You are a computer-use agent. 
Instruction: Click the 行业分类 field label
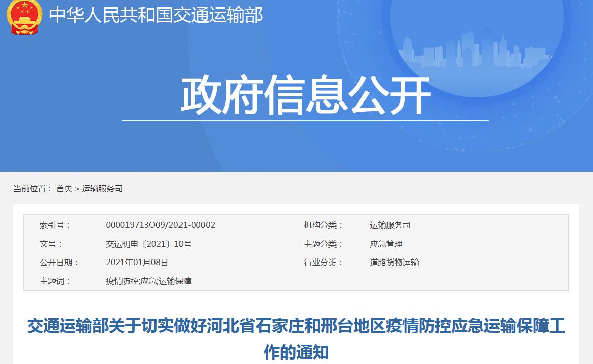[x=323, y=263]
